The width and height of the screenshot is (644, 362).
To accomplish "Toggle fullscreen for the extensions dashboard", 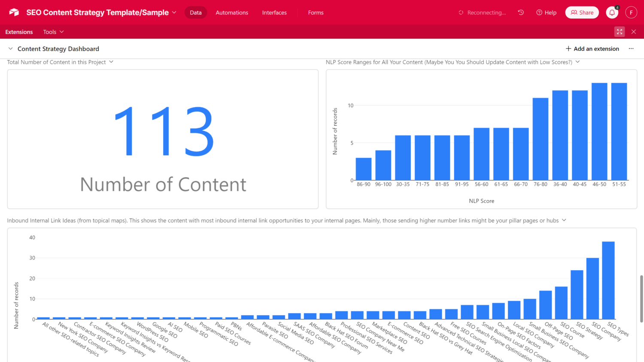I will pyautogui.click(x=620, y=32).
